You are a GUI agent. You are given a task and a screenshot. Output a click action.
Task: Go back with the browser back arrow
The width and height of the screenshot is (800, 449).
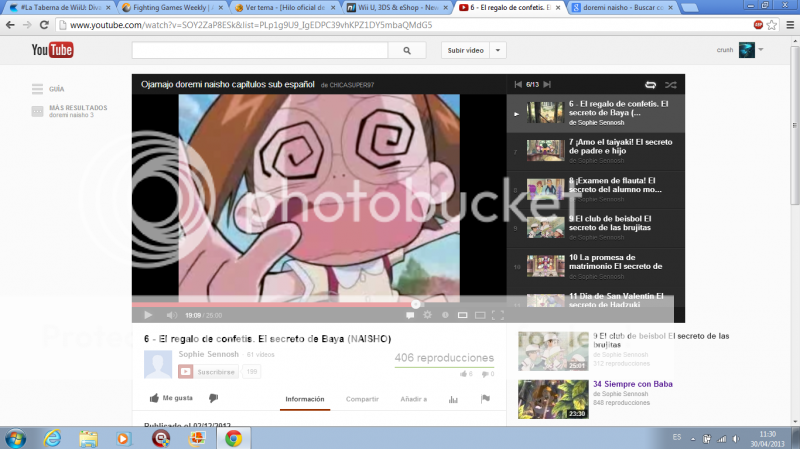click(x=10, y=24)
